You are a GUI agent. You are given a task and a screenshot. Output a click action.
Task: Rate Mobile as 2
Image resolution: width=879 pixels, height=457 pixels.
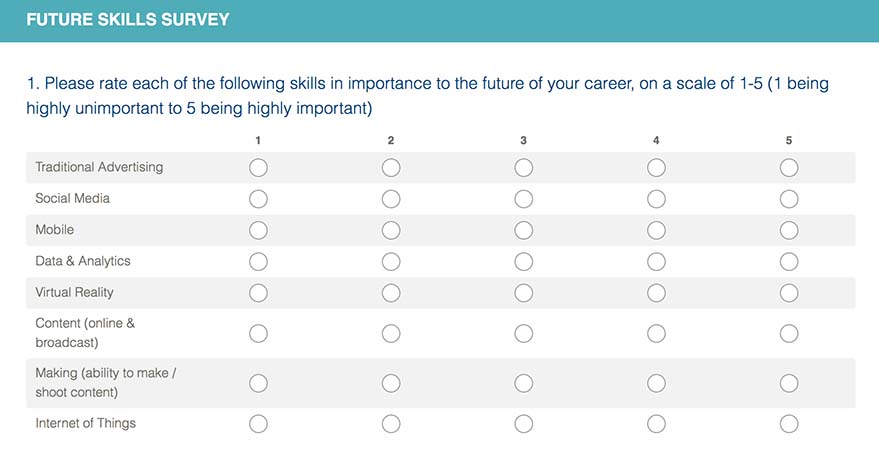pyautogui.click(x=391, y=230)
